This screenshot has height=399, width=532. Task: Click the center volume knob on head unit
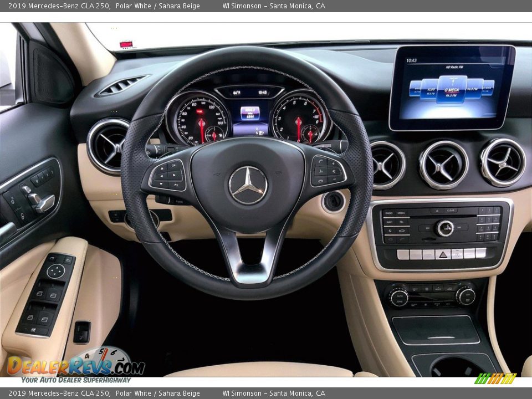(446, 228)
